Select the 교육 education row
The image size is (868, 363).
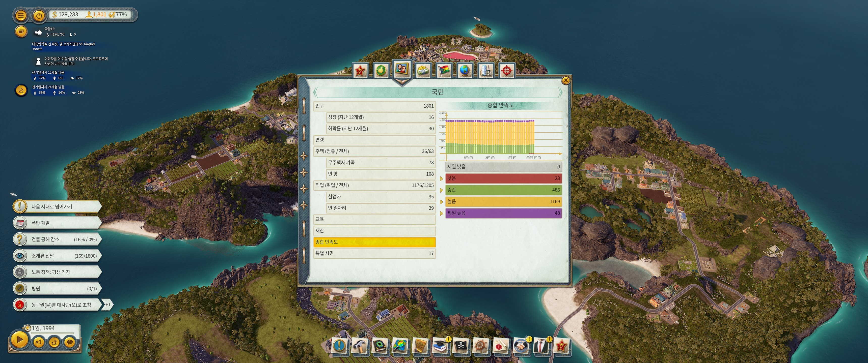pos(374,219)
